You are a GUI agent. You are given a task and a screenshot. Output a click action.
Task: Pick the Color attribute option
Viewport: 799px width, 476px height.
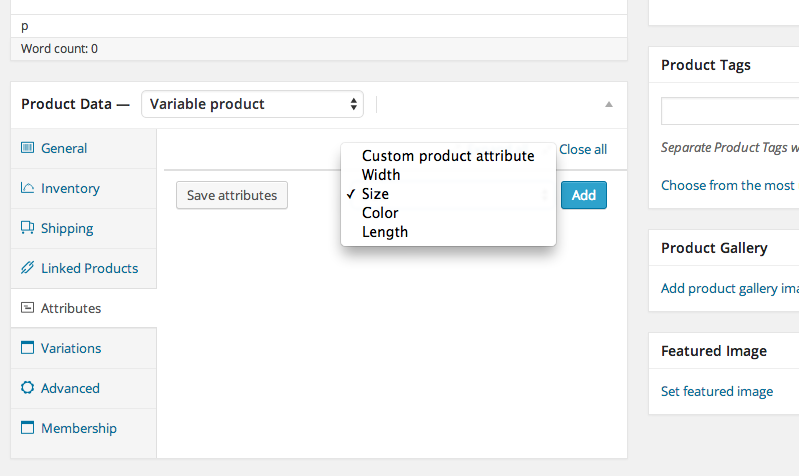448,213
